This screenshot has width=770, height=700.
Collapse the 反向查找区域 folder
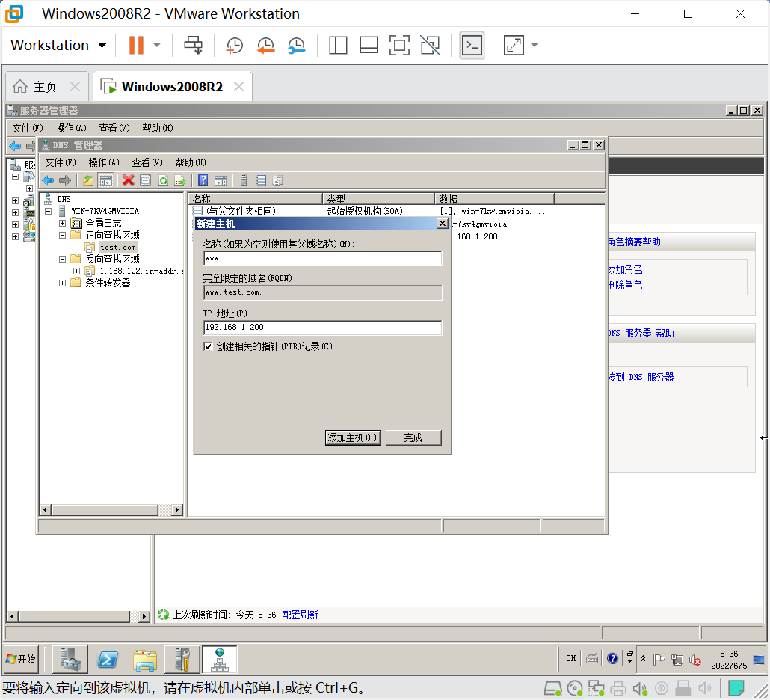(62, 259)
